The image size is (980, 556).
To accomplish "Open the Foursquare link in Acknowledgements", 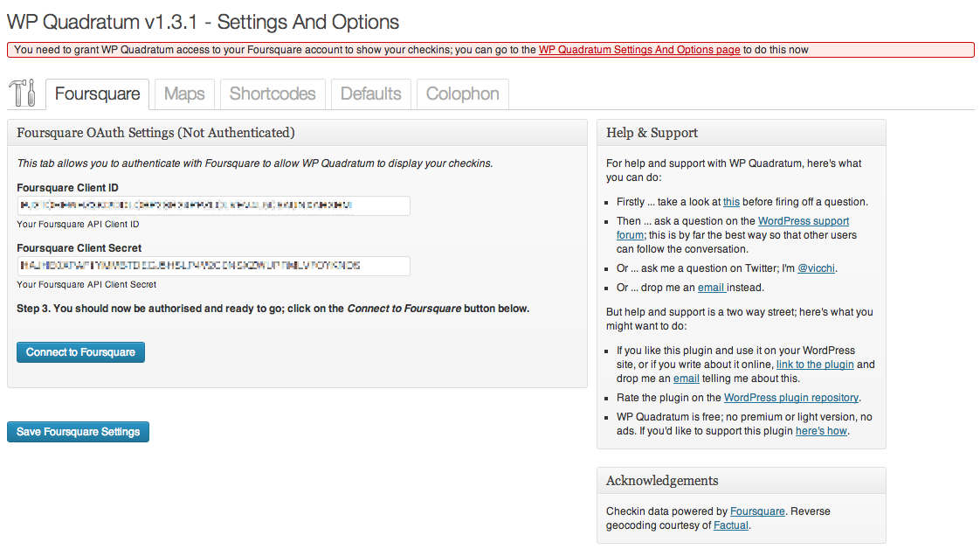I will 757,511.
